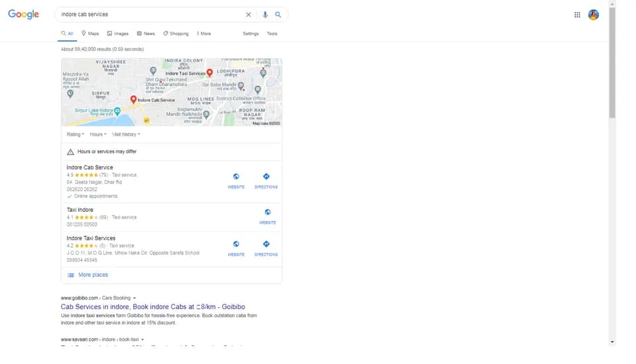Click the More places link
The width and height of the screenshot is (636, 364).
coord(93,275)
